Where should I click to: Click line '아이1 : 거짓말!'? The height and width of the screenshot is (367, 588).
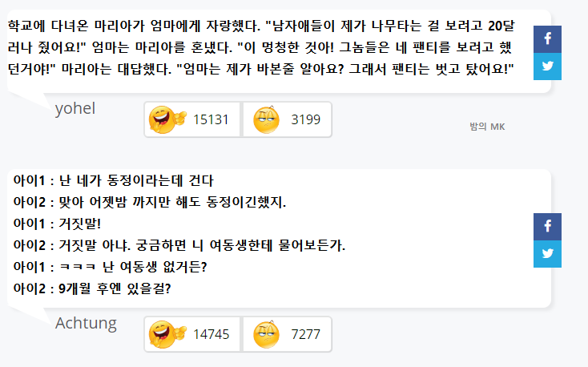[57, 224]
